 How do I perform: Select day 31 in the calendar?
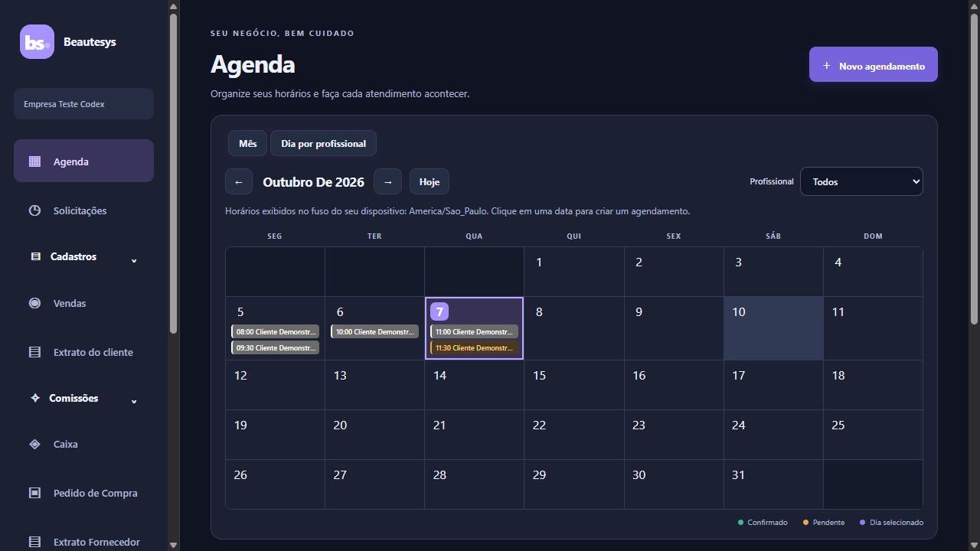point(773,484)
